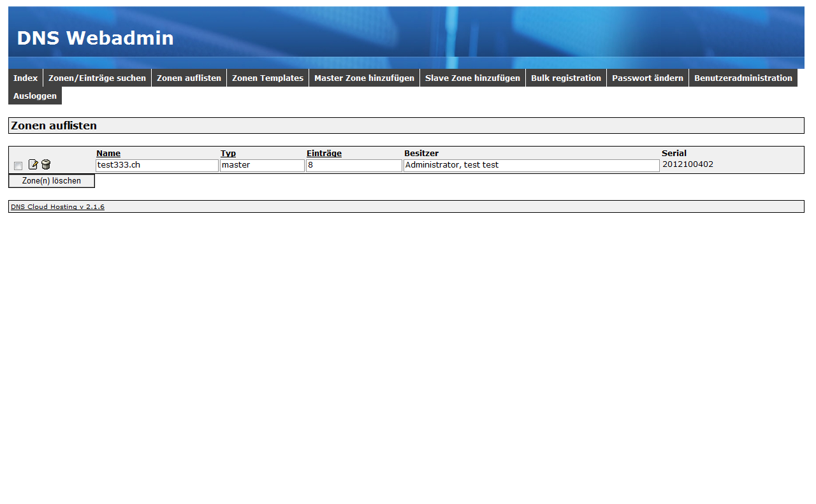Choose Passwort ändern in the navigation
816x504 pixels.
click(x=647, y=78)
